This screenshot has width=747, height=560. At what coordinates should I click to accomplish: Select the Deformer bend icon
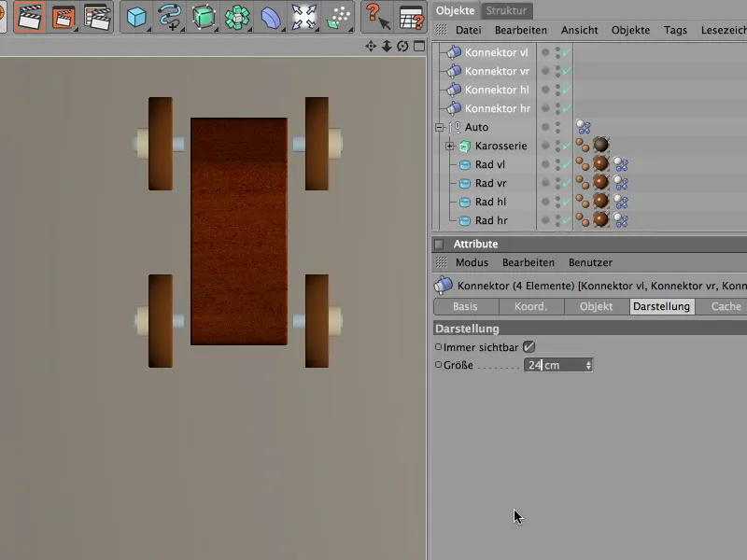tap(270, 17)
